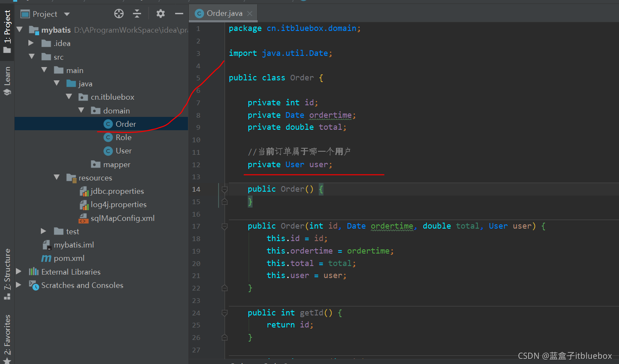Screen dimensions: 619x364
Task: Click the sqlMapConfig.xml file icon
Action: click(x=83, y=218)
